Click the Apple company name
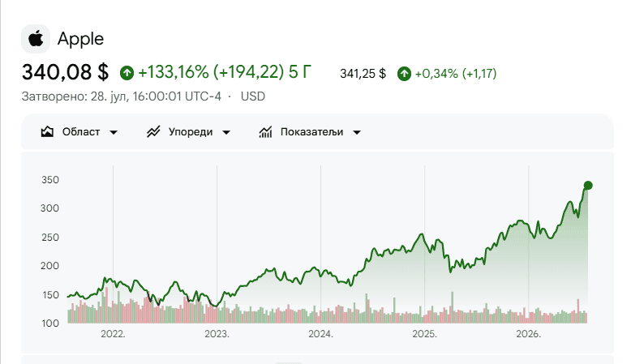The image size is (631, 364). coord(80,40)
